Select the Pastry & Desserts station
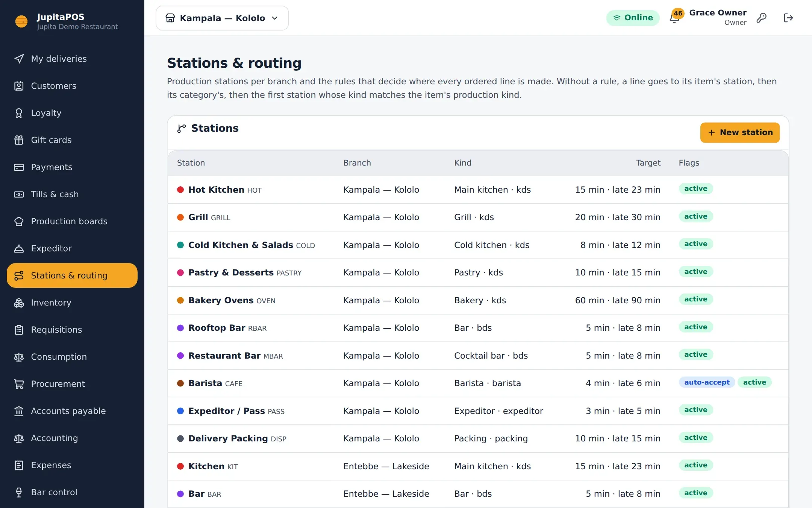This screenshot has height=508, width=812. [x=478, y=272]
